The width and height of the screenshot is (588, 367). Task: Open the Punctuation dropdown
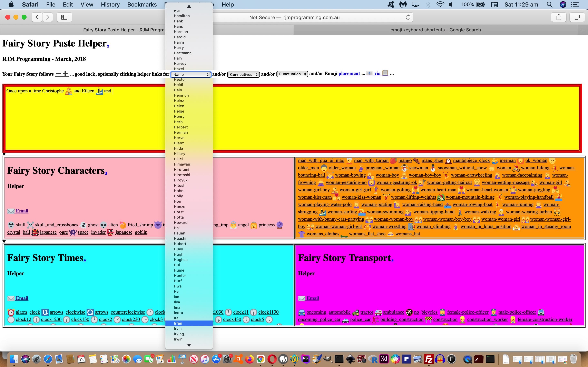coord(292,74)
